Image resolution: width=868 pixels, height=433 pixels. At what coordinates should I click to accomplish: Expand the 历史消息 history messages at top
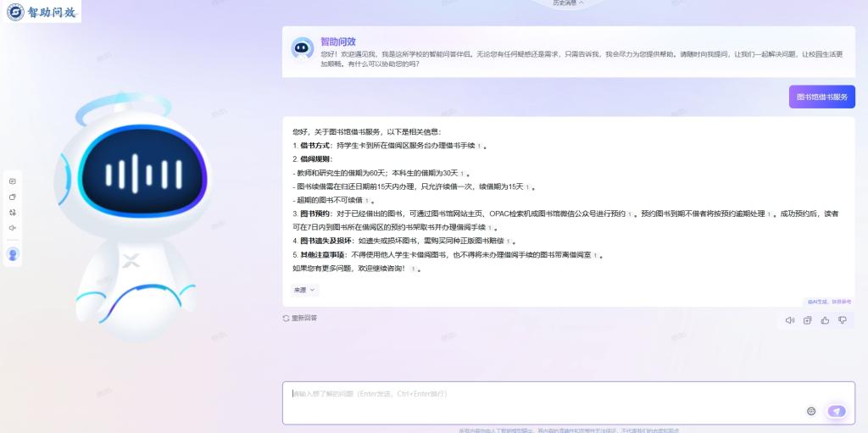point(569,3)
